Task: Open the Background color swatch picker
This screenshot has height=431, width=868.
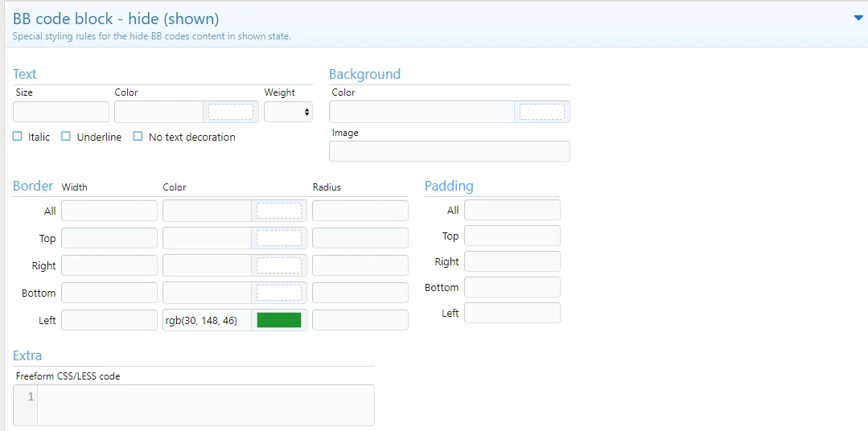Action: (541, 112)
